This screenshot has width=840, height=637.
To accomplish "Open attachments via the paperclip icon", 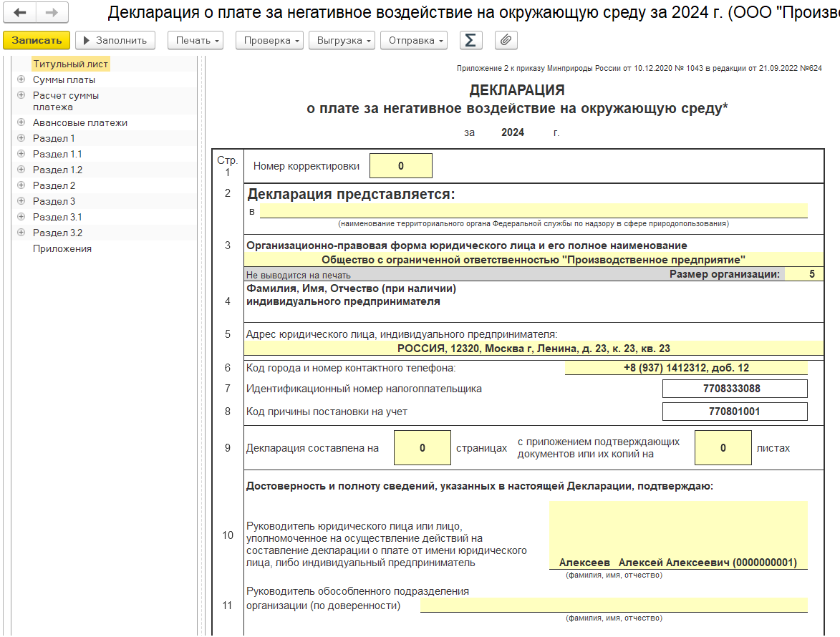I will [506, 41].
